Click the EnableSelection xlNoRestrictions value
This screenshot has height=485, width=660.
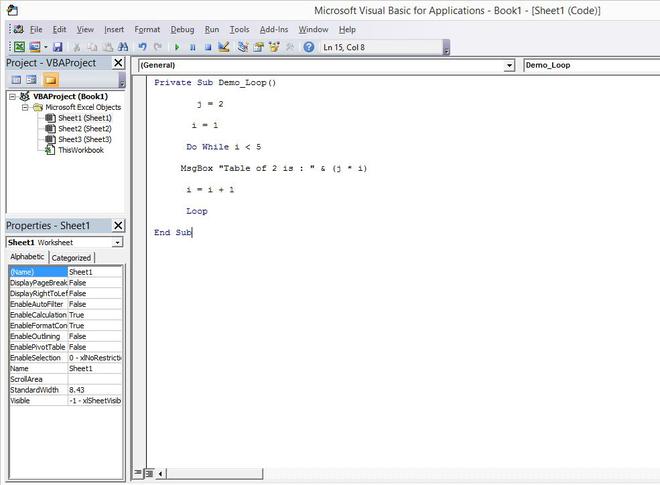pos(95,358)
